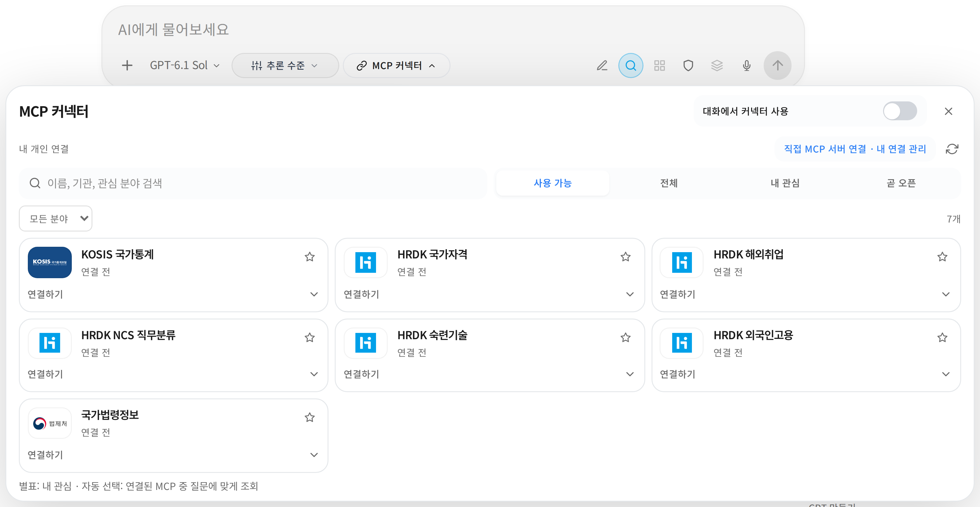Screen dimensions: 980x507
Task: Expand HRDK NCS 직무분류 card chevron
Action: 314,374
